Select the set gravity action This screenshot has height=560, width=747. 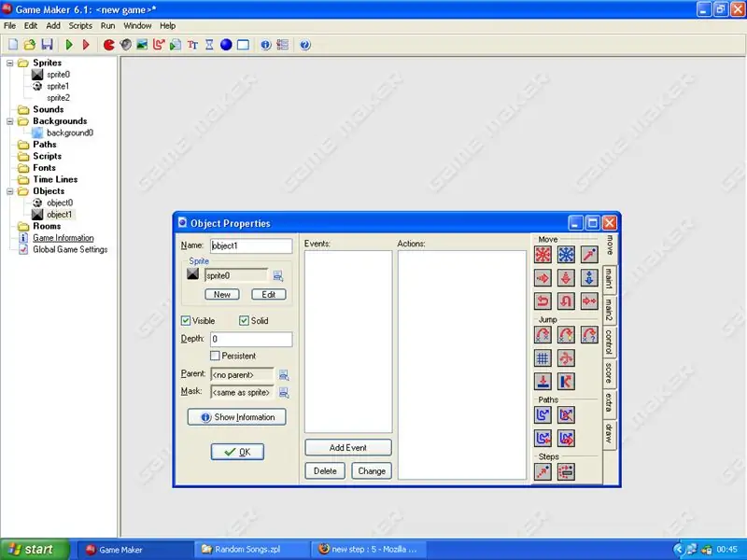click(589, 277)
